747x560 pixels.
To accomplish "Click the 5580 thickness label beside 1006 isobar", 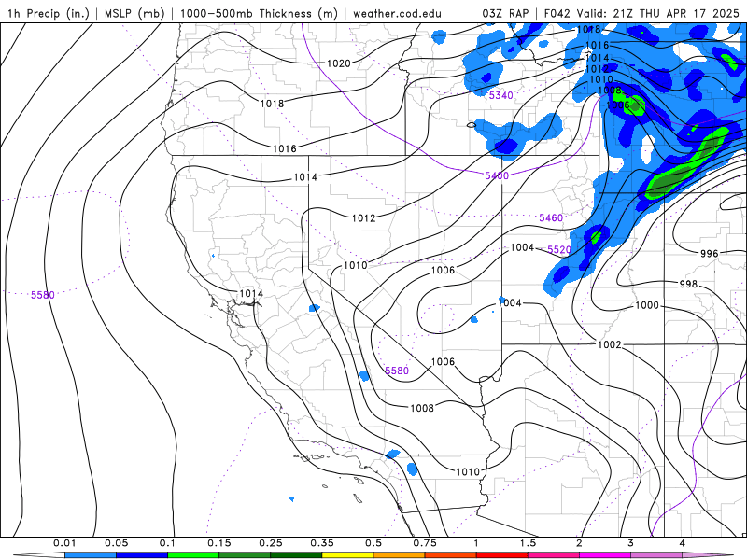I will click(x=397, y=371).
